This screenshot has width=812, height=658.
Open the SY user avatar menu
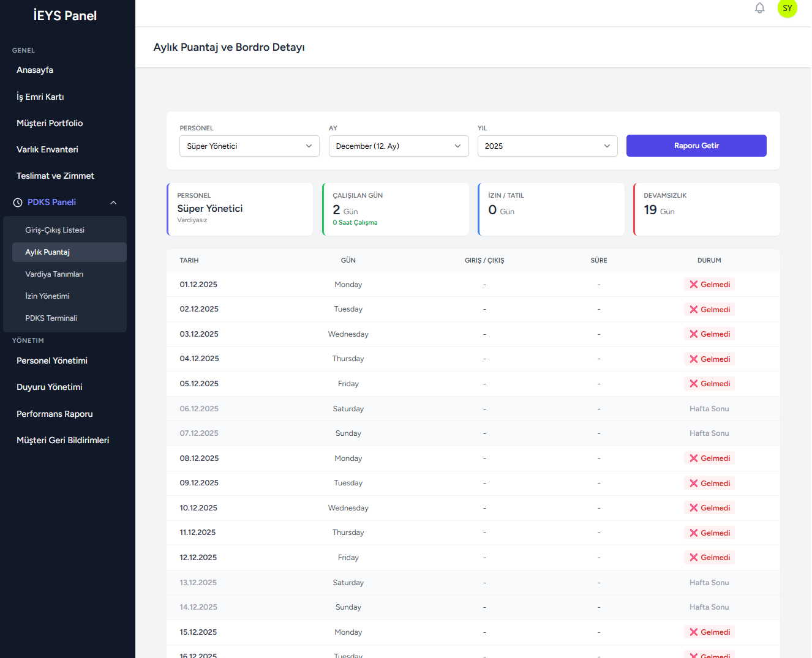[x=787, y=9]
